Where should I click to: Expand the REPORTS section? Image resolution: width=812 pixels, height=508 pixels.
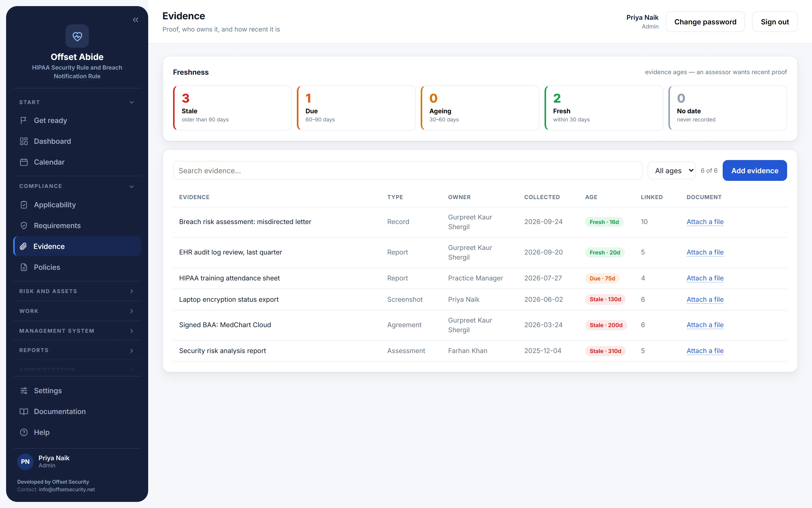(77, 350)
